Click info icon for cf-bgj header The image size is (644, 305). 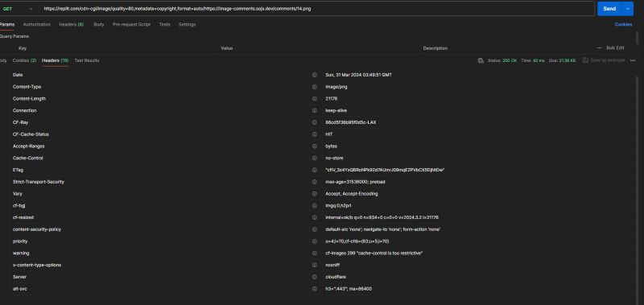314,206
